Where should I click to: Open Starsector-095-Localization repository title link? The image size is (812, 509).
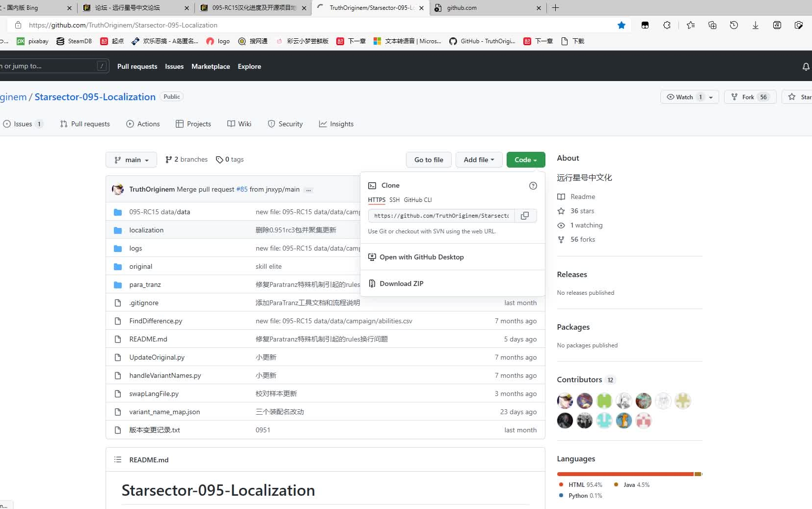pyautogui.click(x=95, y=97)
